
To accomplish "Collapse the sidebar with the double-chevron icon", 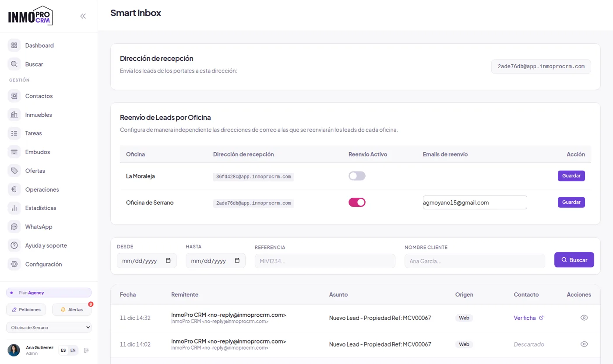I will click(x=83, y=16).
